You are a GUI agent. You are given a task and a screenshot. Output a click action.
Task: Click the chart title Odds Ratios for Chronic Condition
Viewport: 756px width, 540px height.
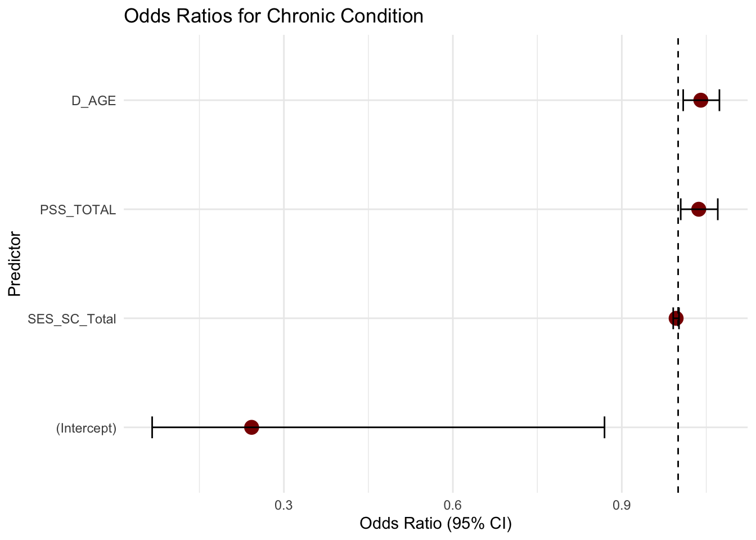(x=273, y=16)
